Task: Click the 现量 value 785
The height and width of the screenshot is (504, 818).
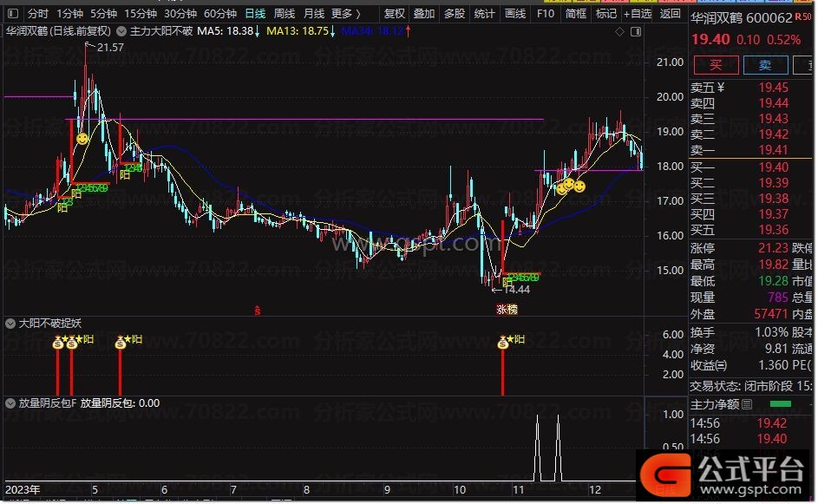Action: point(778,298)
